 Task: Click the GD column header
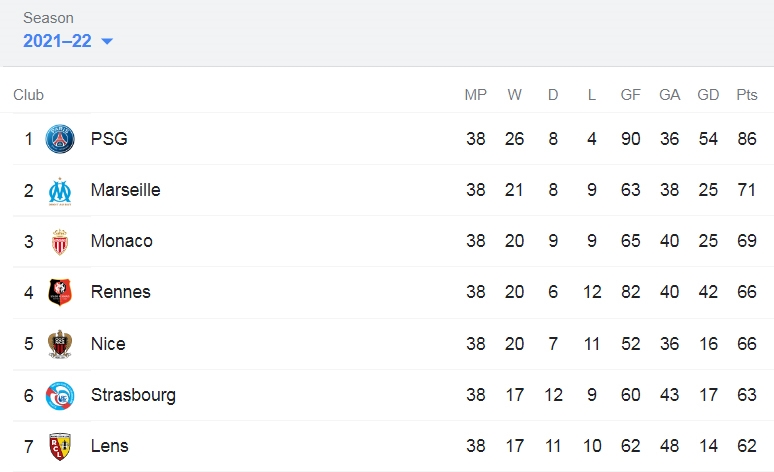coord(708,95)
